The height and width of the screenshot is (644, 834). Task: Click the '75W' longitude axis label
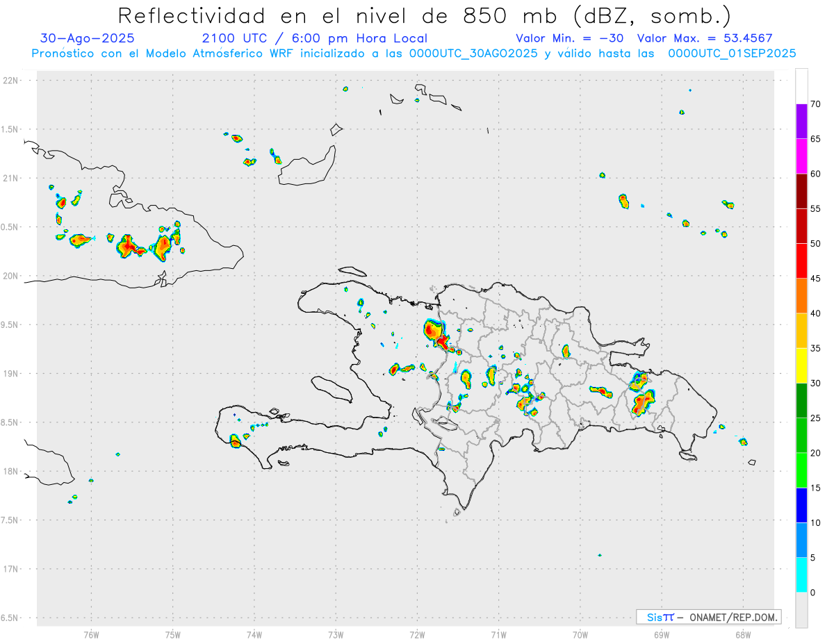coord(173,634)
